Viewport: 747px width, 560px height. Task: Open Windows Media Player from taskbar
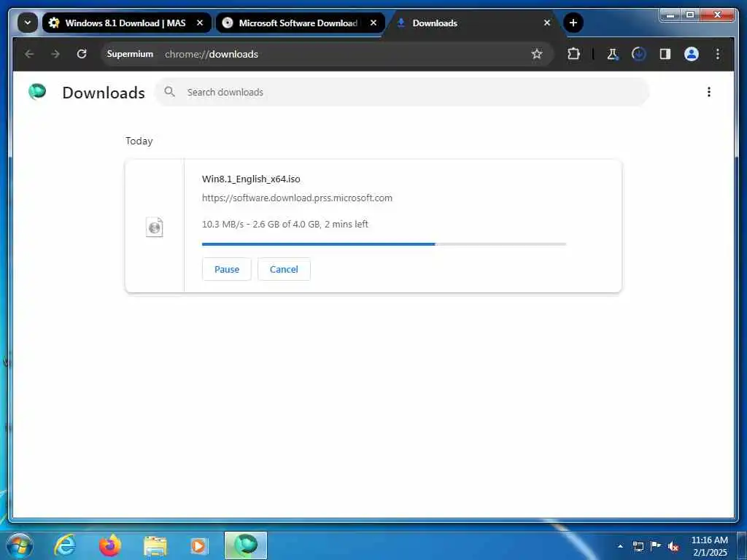pyautogui.click(x=199, y=545)
